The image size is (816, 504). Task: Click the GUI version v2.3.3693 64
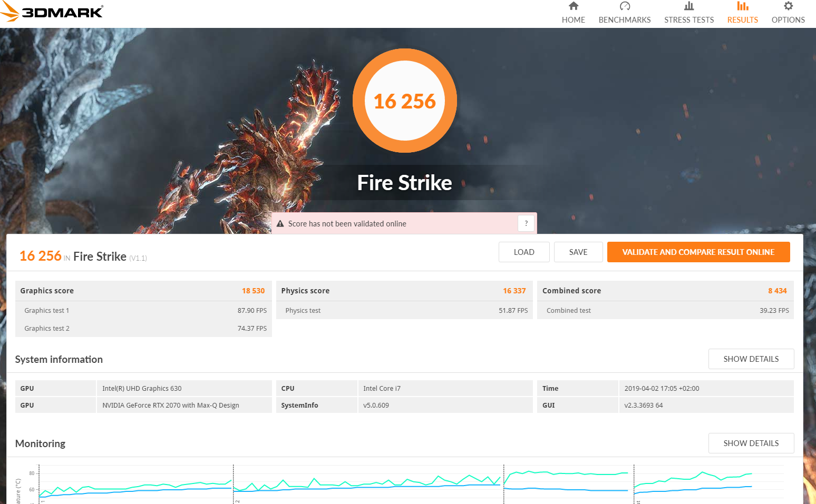click(x=706, y=405)
